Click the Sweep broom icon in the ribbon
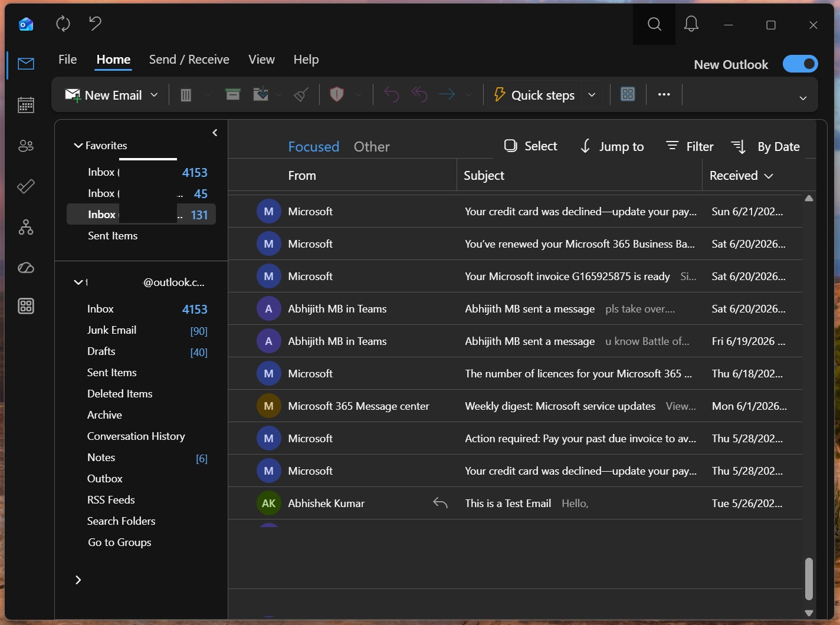This screenshot has height=625, width=840. 301,94
